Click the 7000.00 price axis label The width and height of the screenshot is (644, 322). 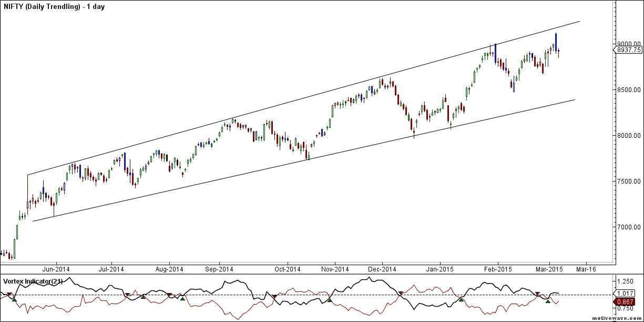click(x=629, y=227)
